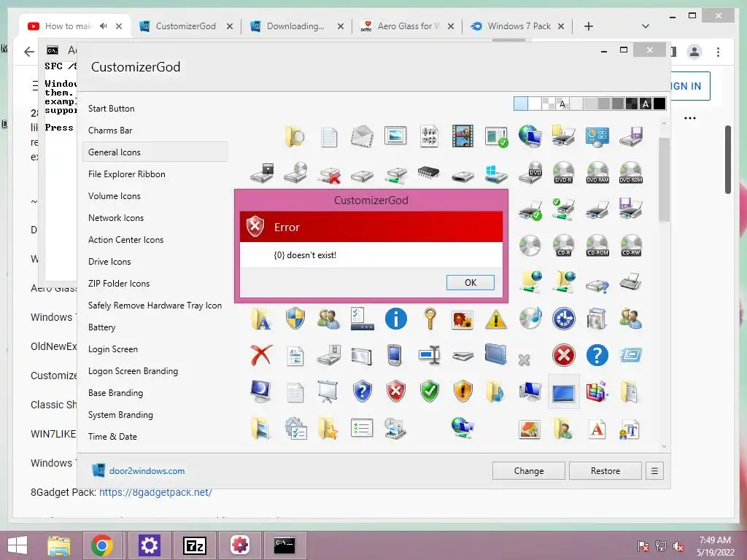
Task: Select the blue question mark shield icon
Action: click(x=362, y=392)
